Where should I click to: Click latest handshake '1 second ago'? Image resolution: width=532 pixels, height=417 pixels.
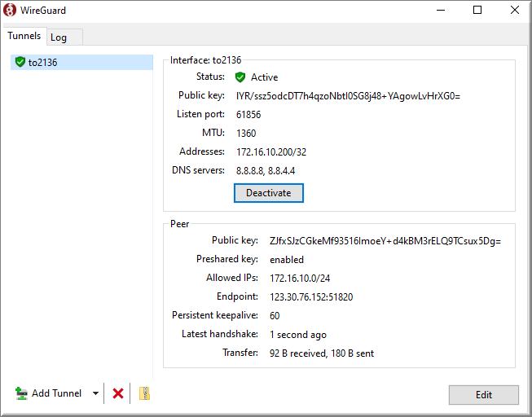click(x=298, y=335)
